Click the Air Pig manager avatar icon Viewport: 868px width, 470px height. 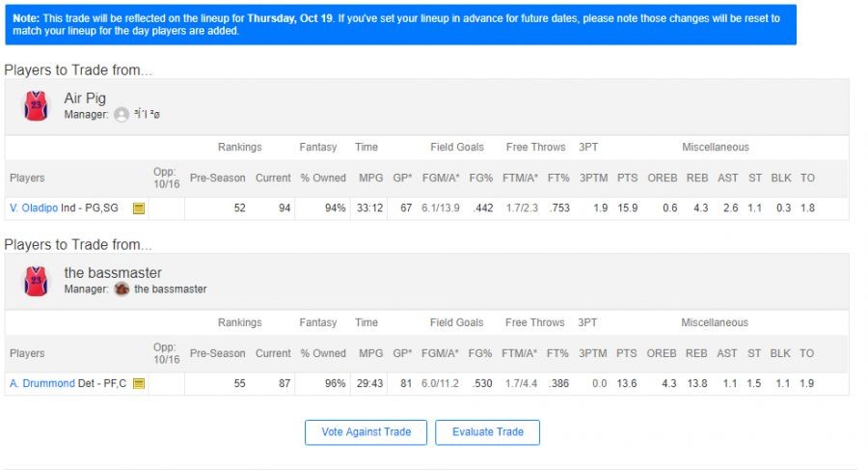(122, 114)
